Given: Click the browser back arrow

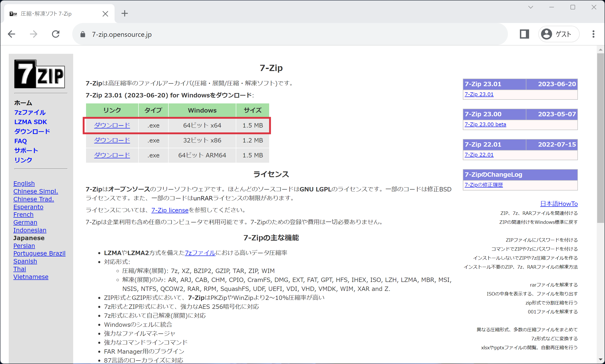Looking at the screenshot, I should pos(12,34).
